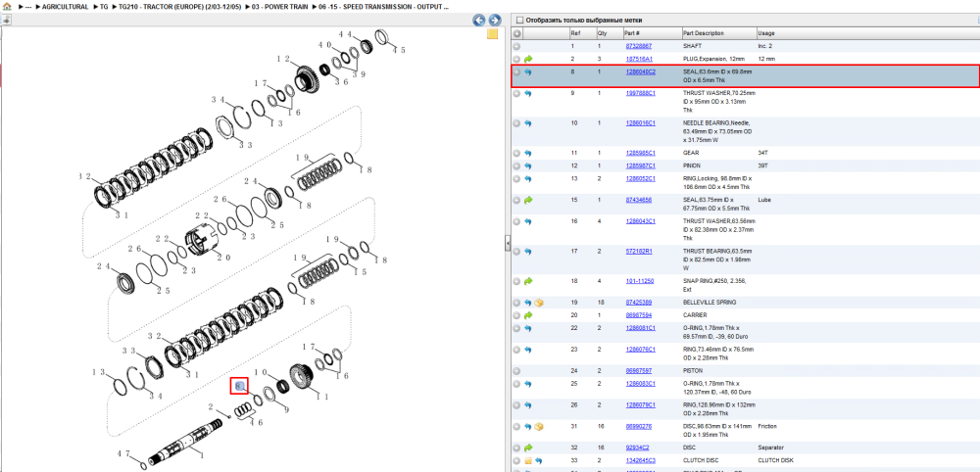The width and height of the screenshot is (980, 472).
Task: Click the add-all circle in table header
Action: click(516, 33)
